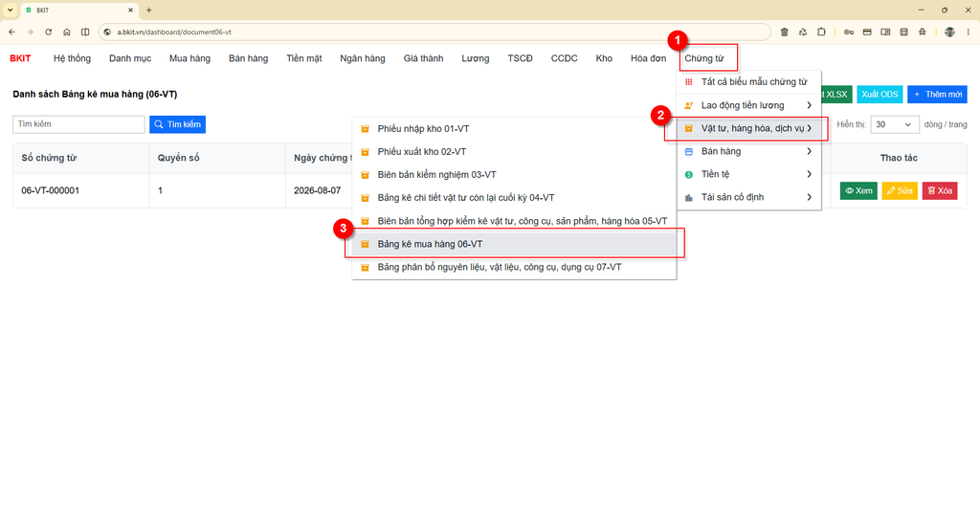Viewport: 980px width, 526px height.
Task: Click the blue Tìm kiếm button
Action: tap(177, 124)
